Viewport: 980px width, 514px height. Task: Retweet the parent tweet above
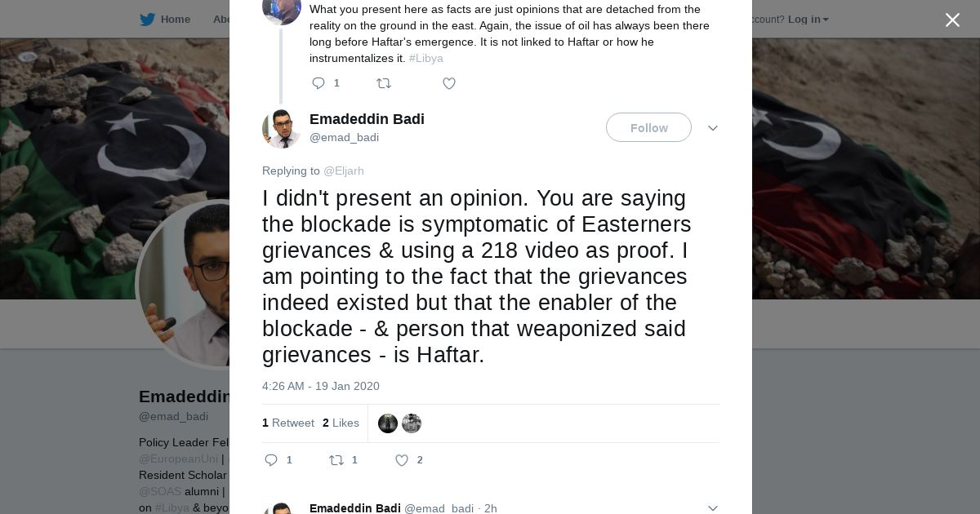[x=384, y=83]
